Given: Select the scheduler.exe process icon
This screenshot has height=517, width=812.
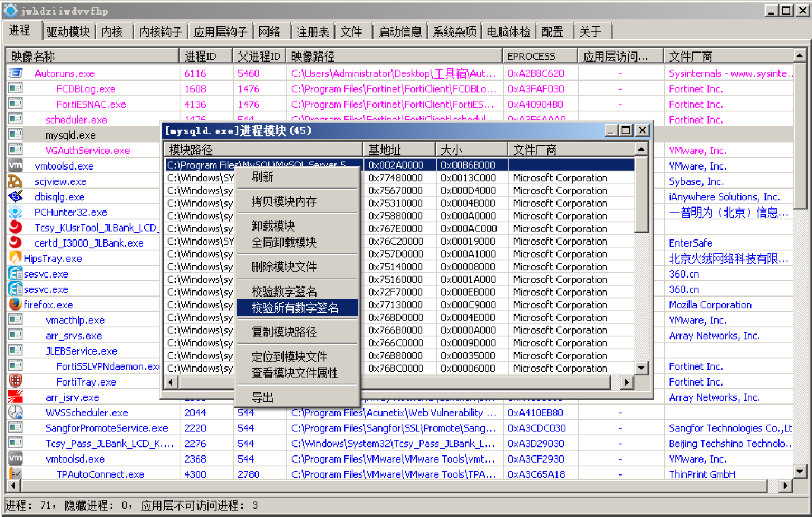Looking at the screenshot, I should (15, 119).
